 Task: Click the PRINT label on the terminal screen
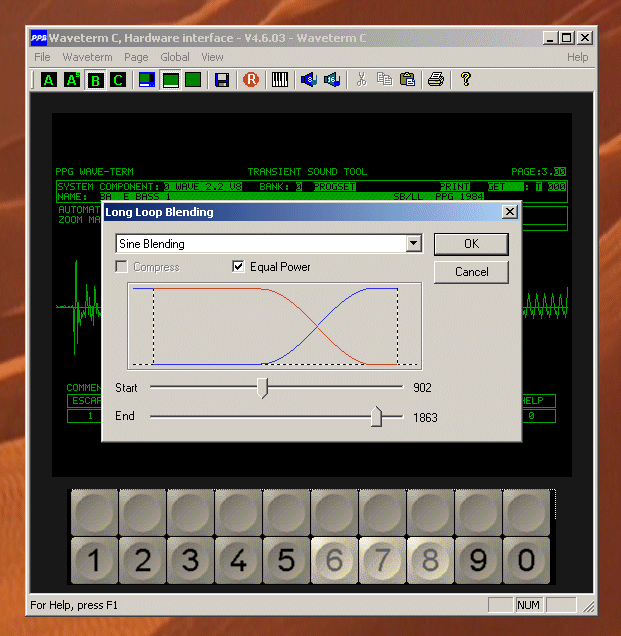[x=455, y=187]
